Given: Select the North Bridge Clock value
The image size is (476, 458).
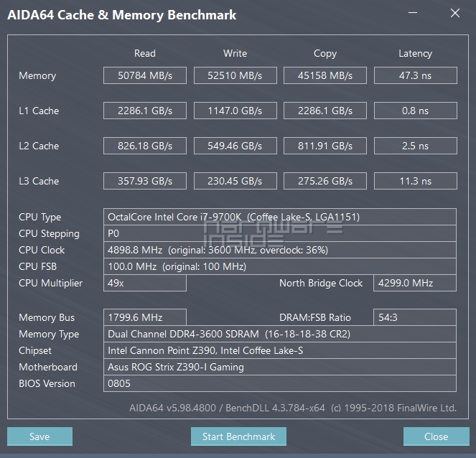Looking at the screenshot, I should [x=415, y=283].
